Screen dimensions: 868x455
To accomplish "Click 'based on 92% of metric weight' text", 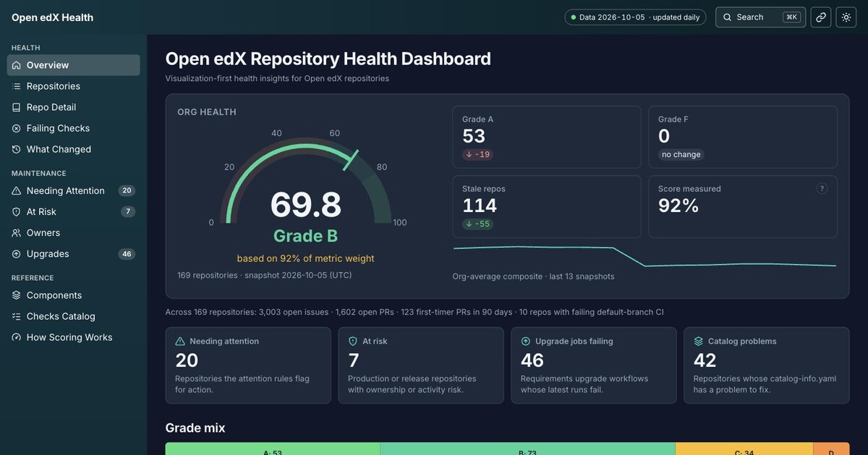I will [305, 258].
